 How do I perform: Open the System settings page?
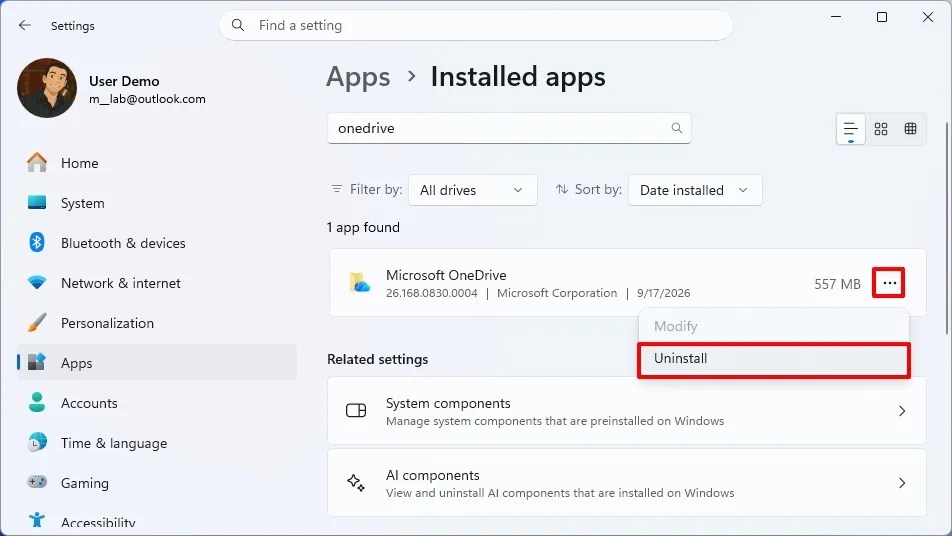157,203
